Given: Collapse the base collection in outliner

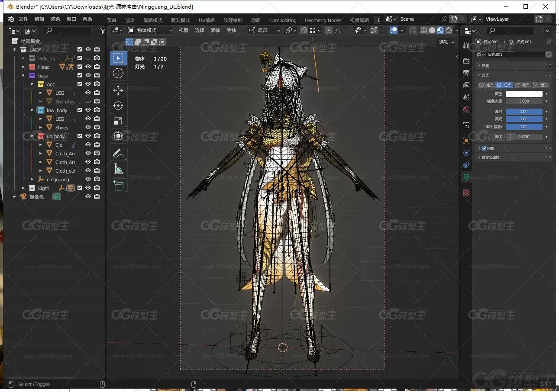Looking at the screenshot, I should (23, 76).
